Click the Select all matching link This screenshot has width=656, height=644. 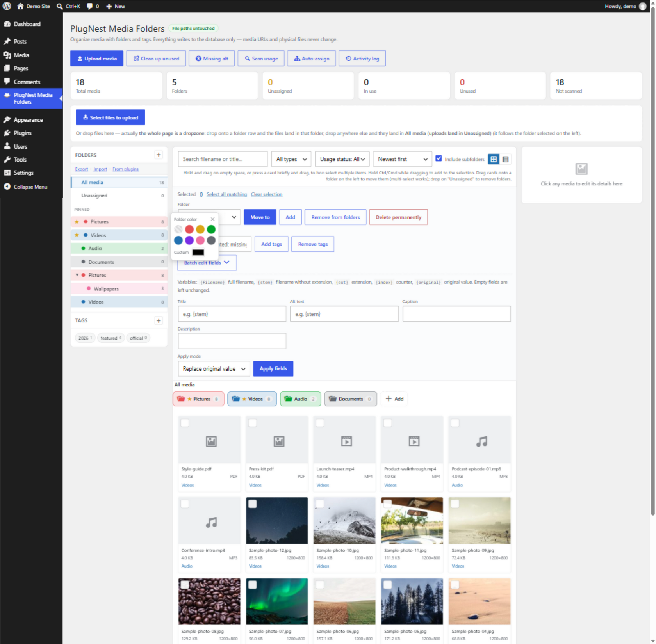tap(226, 194)
